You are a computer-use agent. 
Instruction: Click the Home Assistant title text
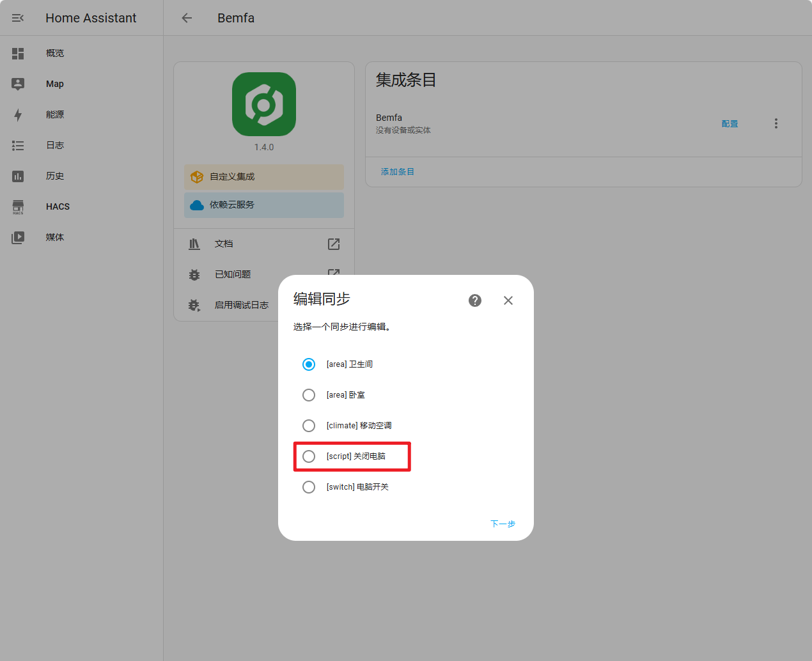(91, 18)
